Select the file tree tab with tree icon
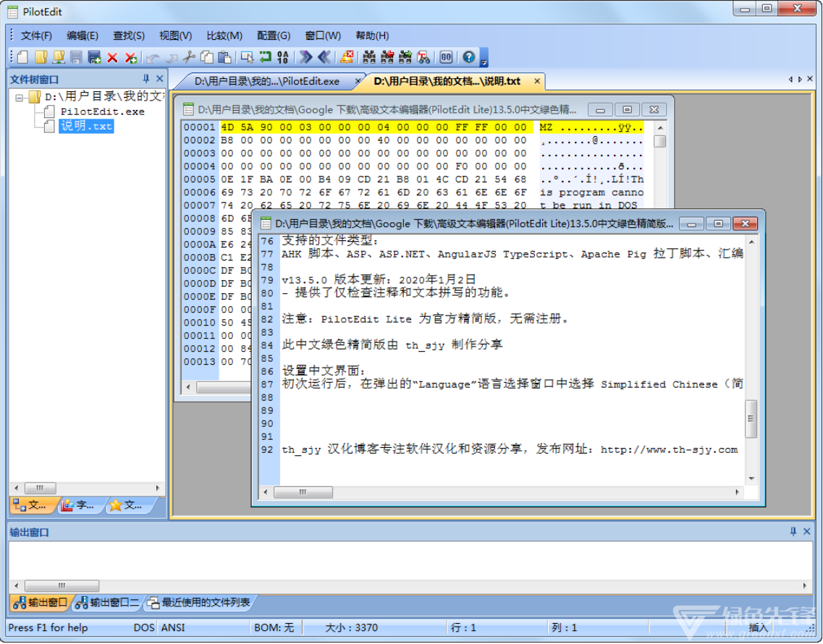The width and height of the screenshot is (823, 644). click(x=32, y=506)
